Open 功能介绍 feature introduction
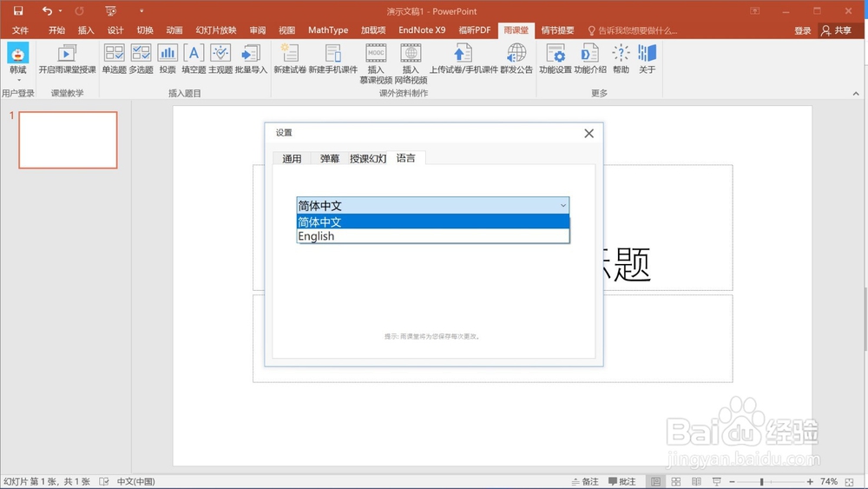This screenshot has width=868, height=489. (590, 59)
